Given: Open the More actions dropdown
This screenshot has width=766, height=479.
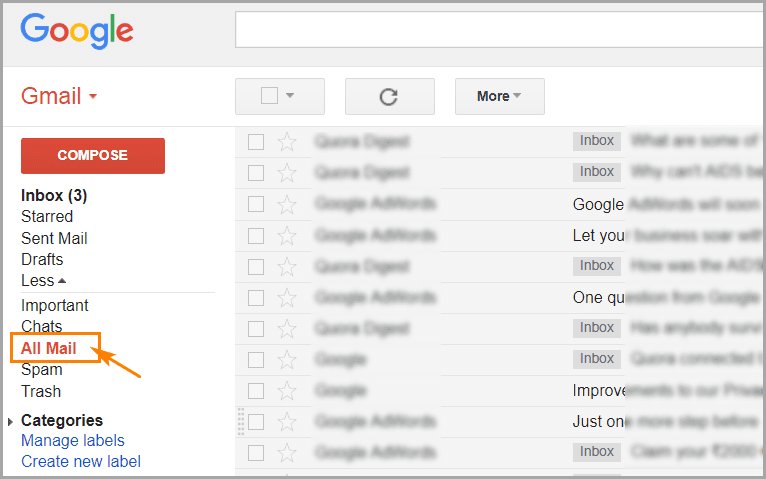Looking at the screenshot, I should (499, 96).
